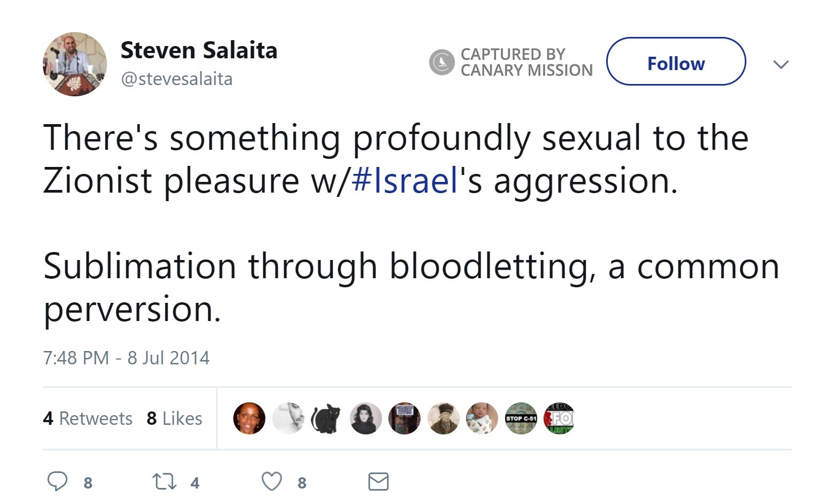The image size is (825, 504).
Task: Click the Canary Mission bird logo
Action: tap(442, 62)
